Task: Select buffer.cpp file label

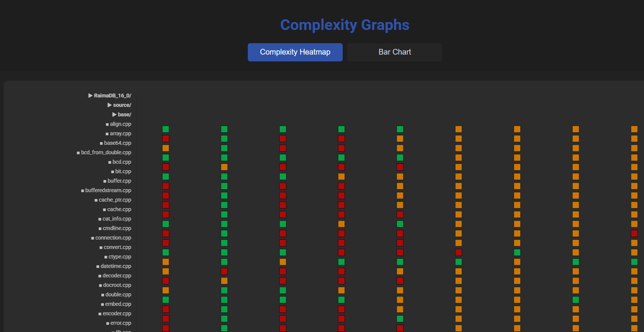Action: 117,181
